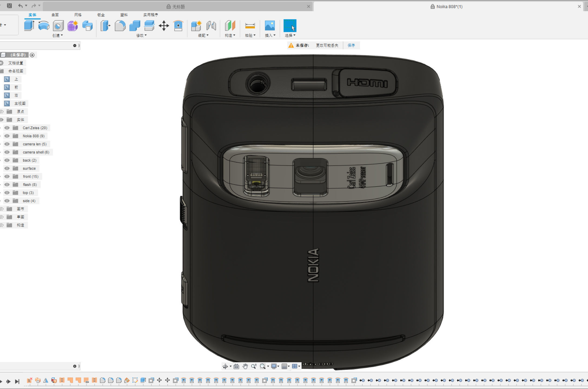Choose the Fillet modify tool
This screenshot has width=588, height=389.
click(x=120, y=26)
